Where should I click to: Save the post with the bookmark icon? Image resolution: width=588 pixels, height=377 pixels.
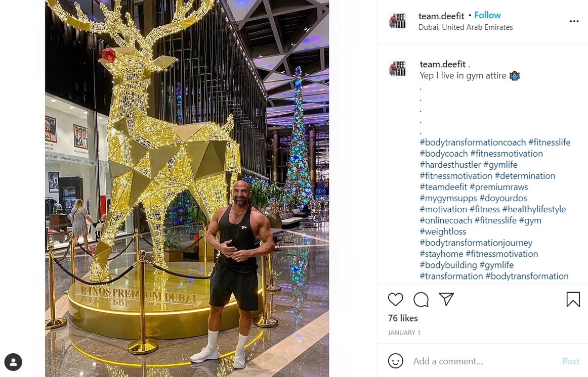pyautogui.click(x=573, y=300)
